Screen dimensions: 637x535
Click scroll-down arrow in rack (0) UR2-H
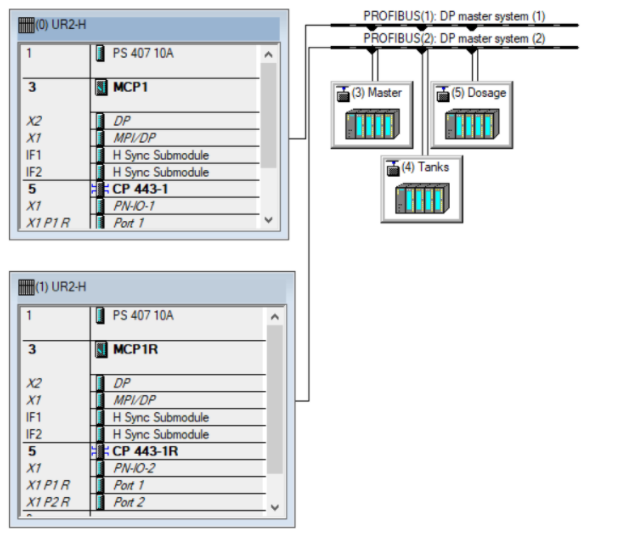pos(267,218)
